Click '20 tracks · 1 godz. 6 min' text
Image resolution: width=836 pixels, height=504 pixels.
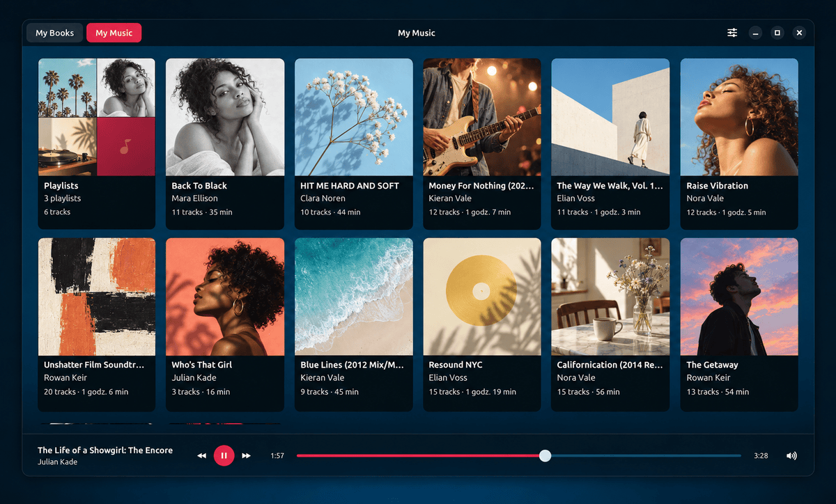coord(86,392)
